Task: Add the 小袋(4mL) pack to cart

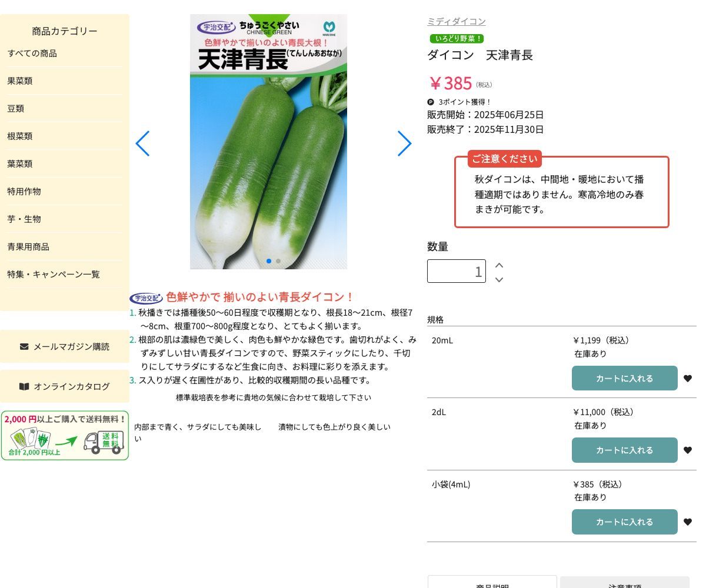Action: (624, 522)
